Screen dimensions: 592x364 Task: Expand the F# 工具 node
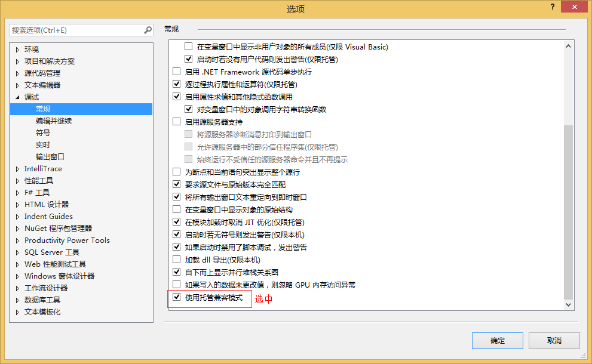click(17, 193)
